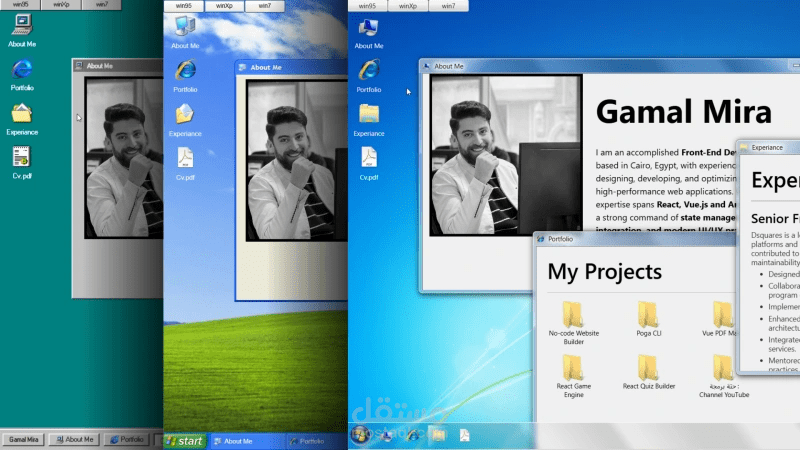Open Experiance folder icon on WinXP desktop
800x450 pixels.
point(185,120)
